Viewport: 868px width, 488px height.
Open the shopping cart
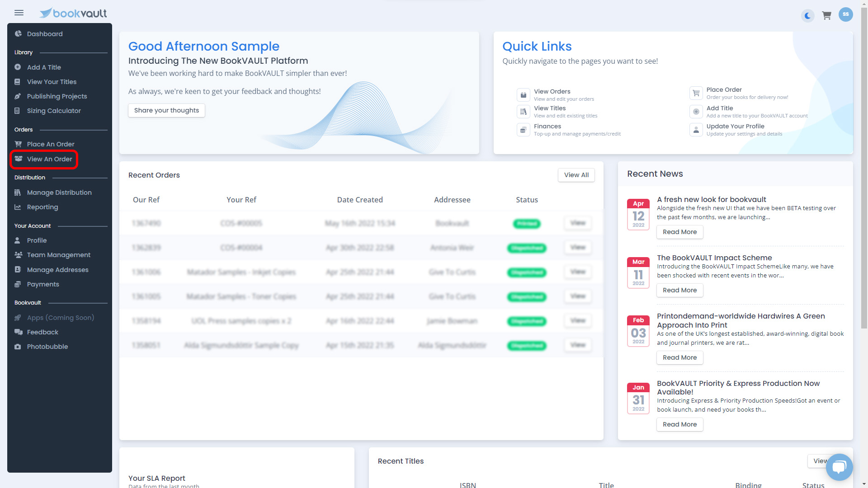coord(826,15)
